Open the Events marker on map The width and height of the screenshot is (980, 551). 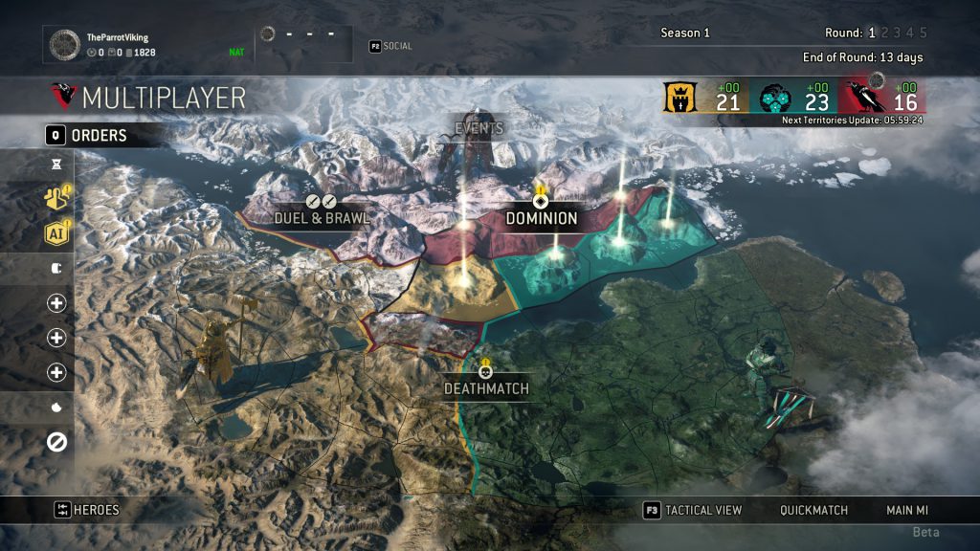point(479,128)
